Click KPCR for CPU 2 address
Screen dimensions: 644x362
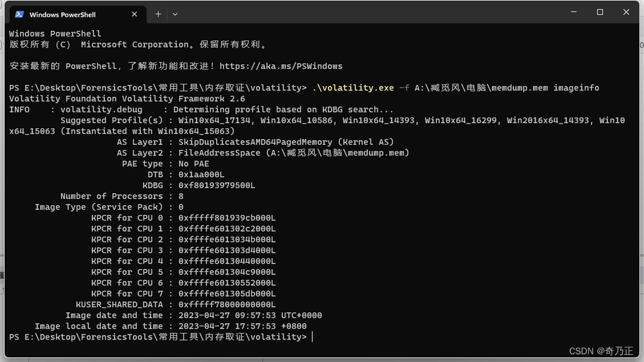click(x=227, y=240)
